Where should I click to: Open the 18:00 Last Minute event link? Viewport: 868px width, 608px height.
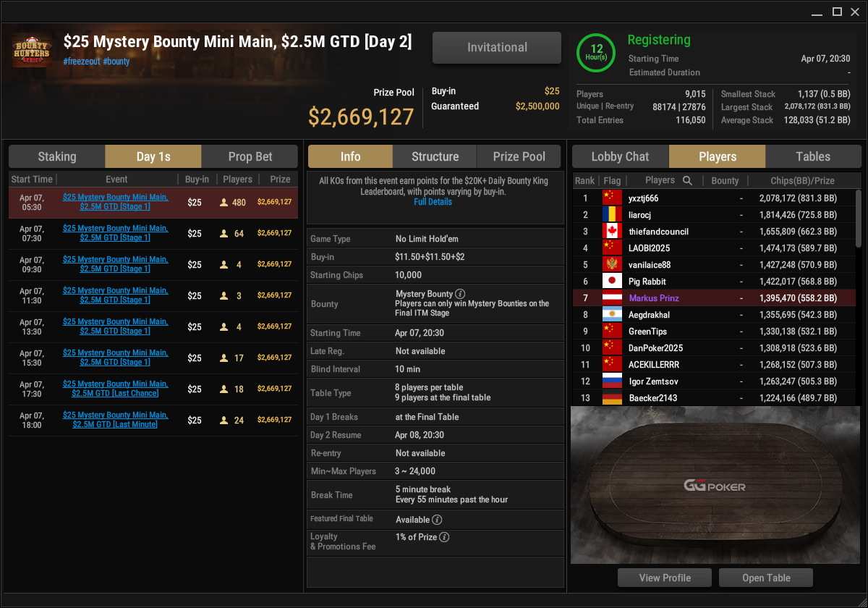click(116, 420)
